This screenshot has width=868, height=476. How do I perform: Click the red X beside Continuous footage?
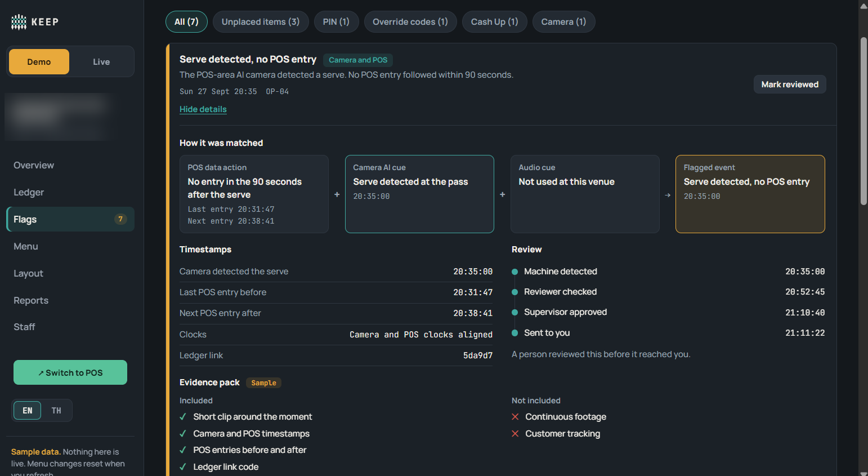tap(515, 417)
